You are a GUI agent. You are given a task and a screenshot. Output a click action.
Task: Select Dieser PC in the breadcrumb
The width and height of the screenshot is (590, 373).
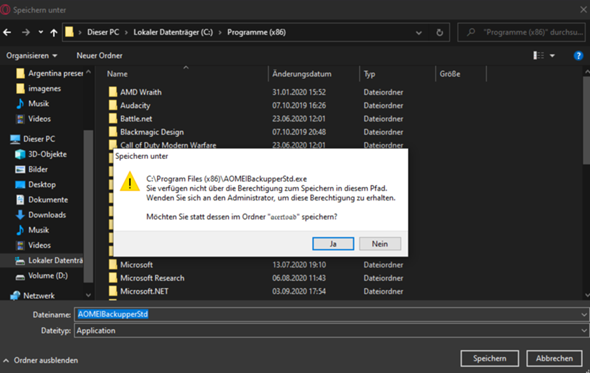pyautogui.click(x=103, y=32)
